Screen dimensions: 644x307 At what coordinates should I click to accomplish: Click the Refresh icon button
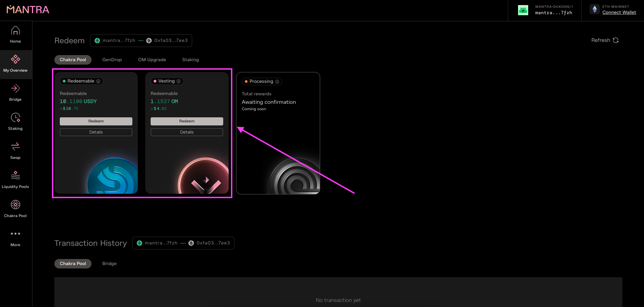click(616, 40)
